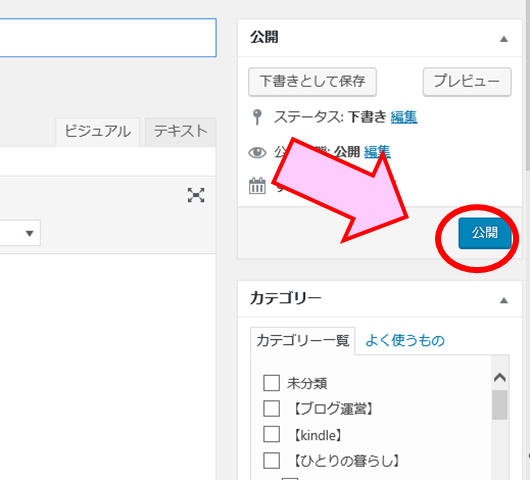Screen dimensions: 530x480
Task: Click the publish date calendar icon
Action: [x=257, y=186]
